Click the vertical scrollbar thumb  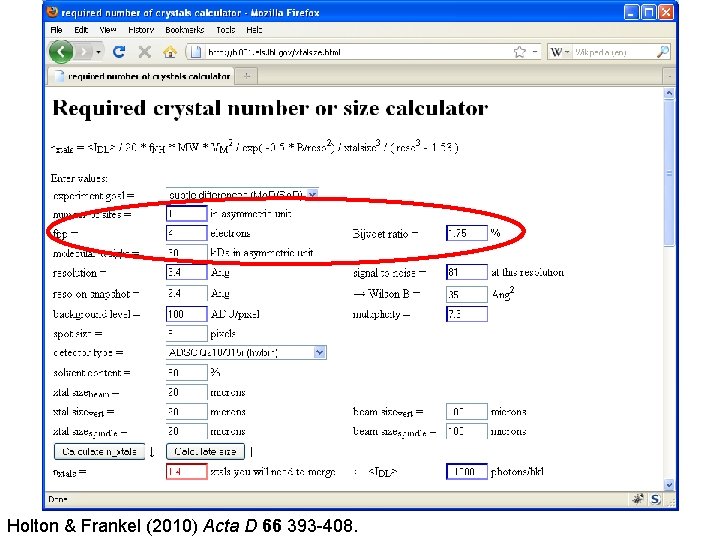tap(669, 173)
